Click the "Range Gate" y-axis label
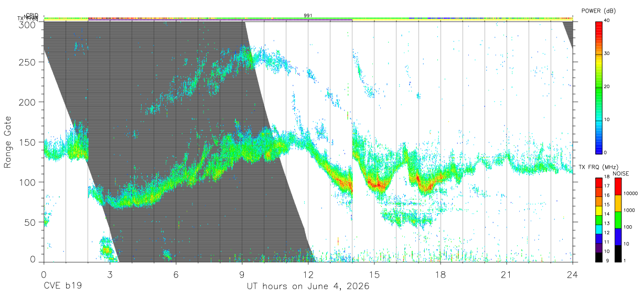 8,142
